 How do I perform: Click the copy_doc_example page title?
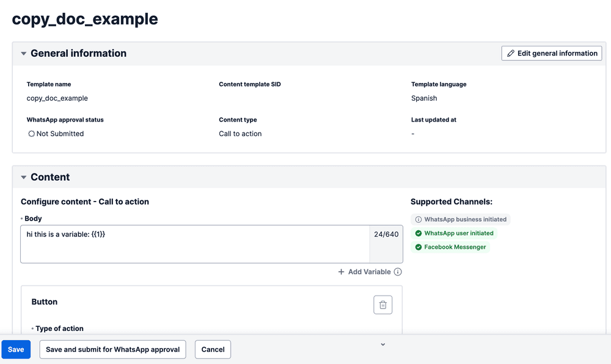pyautogui.click(x=85, y=19)
